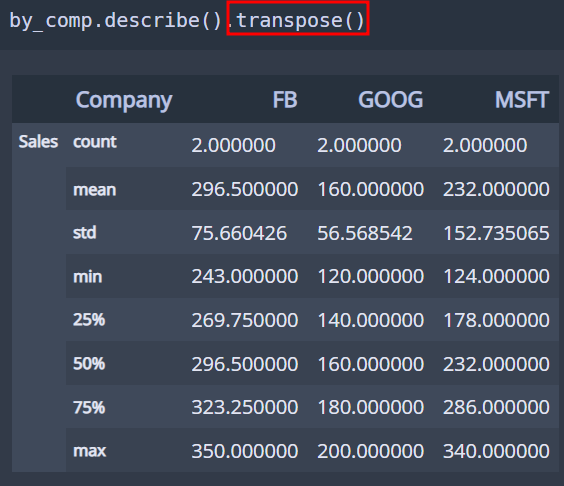Select GOOG 50% value 160.000000

[370, 364]
